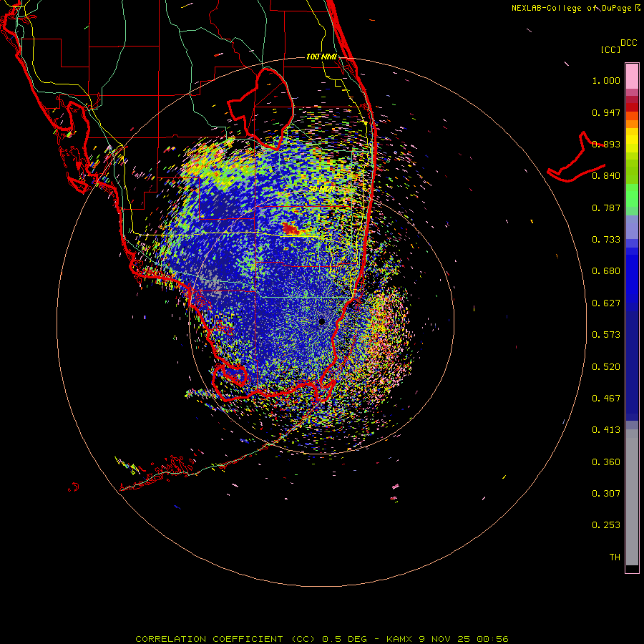Click the KAMX station identifier
Image resolution: width=644 pixels, height=644 pixels.
399,639
